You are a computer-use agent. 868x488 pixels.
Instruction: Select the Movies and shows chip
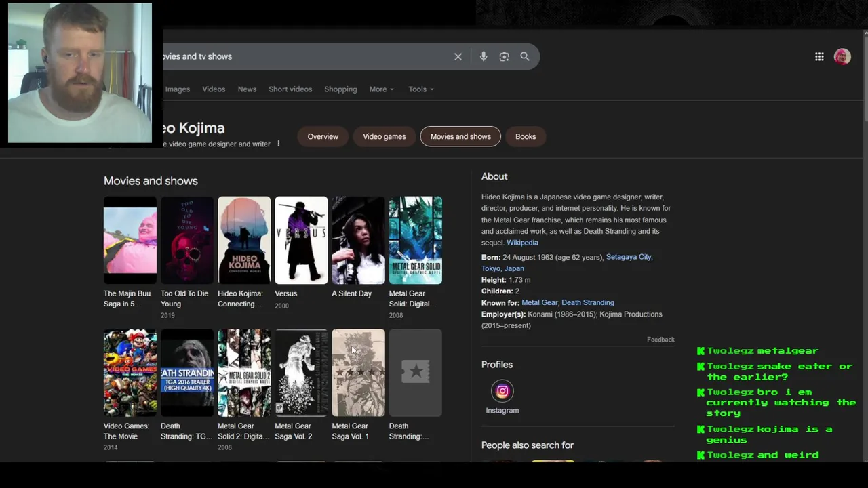(x=460, y=136)
